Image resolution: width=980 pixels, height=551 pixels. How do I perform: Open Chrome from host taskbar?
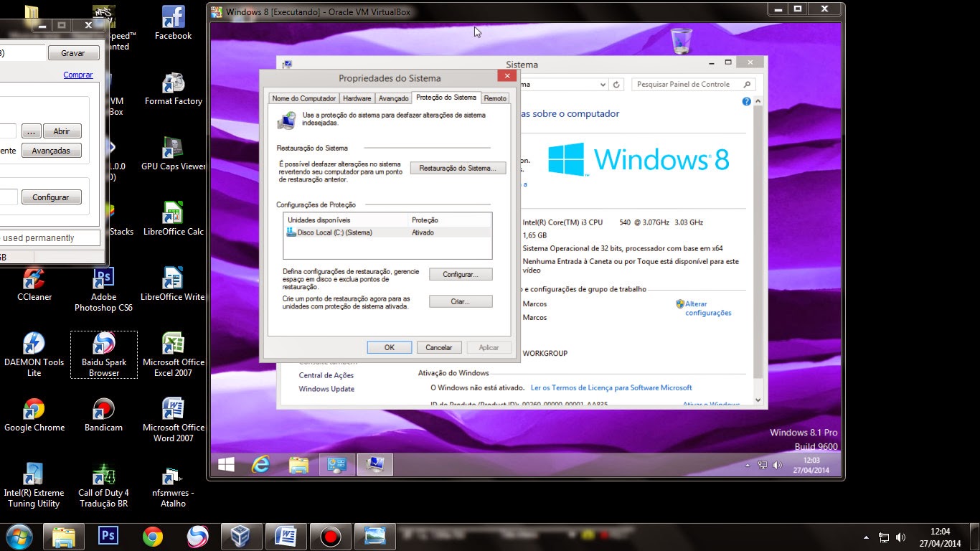coord(152,536)
